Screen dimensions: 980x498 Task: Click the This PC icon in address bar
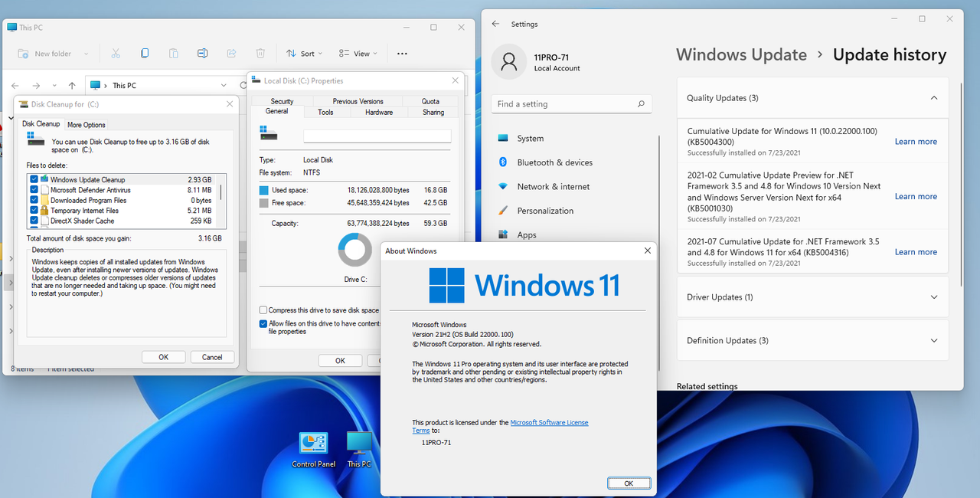(x=95, y=86)
